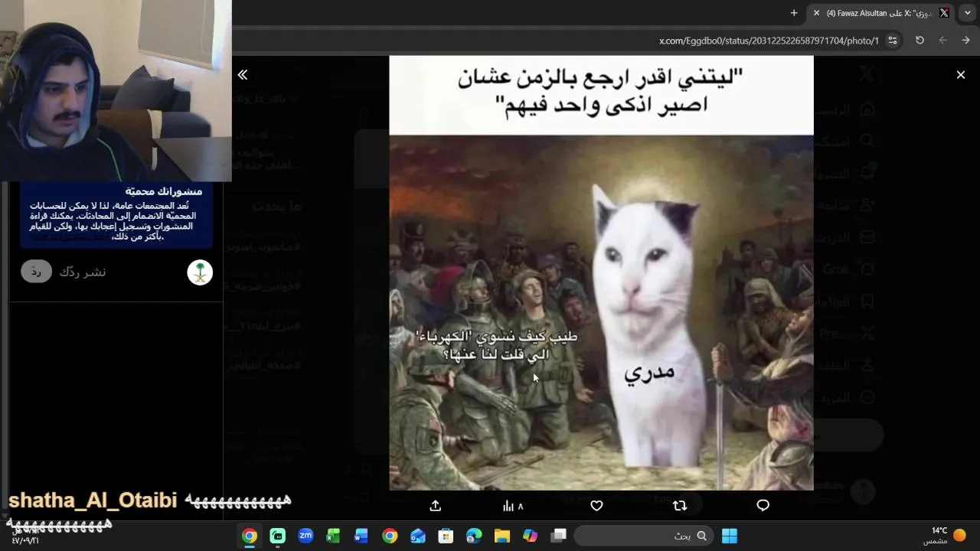Click the x.com address bar URL
Viewport: 980px width, 551px height.
point(769,41)
